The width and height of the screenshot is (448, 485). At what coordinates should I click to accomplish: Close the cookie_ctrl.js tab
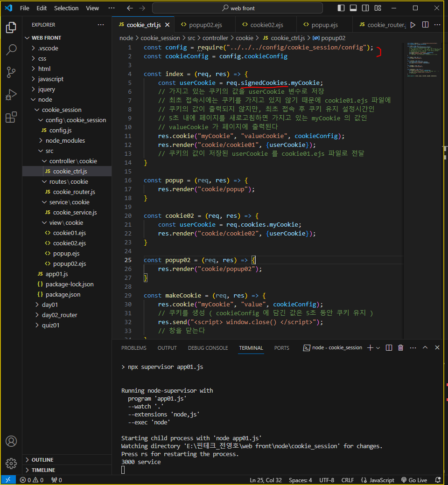[x=167, y=25]
